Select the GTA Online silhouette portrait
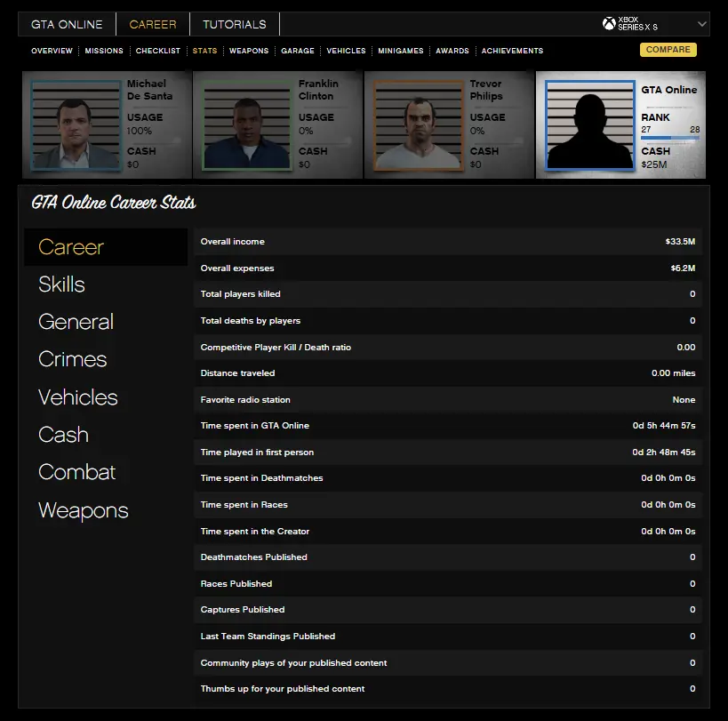 pos(589,124)
